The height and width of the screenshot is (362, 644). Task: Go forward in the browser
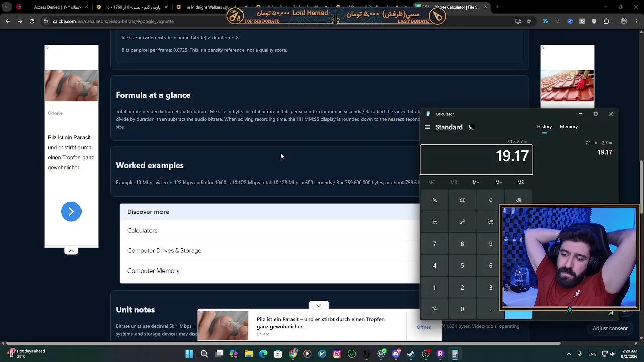(x=20, y=21)
